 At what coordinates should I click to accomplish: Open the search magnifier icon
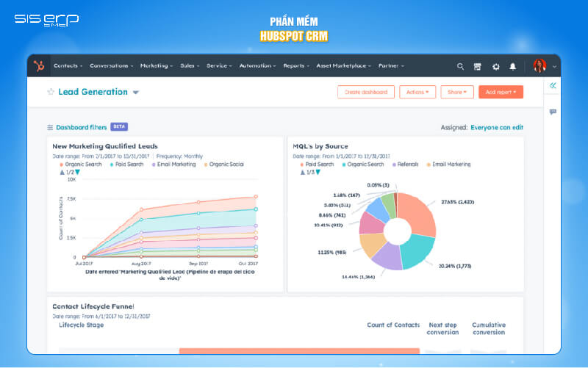pos(460,66)
